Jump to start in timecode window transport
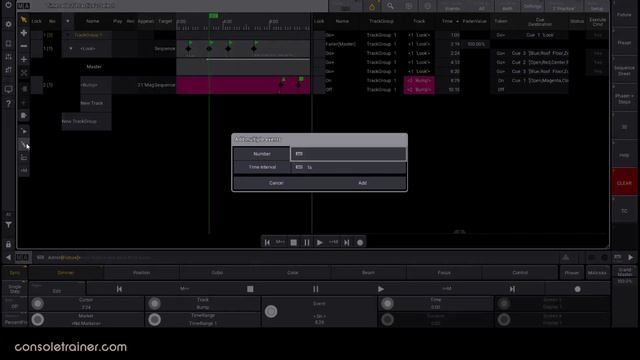This screenshot has width=640, height=360. (267, 242)
